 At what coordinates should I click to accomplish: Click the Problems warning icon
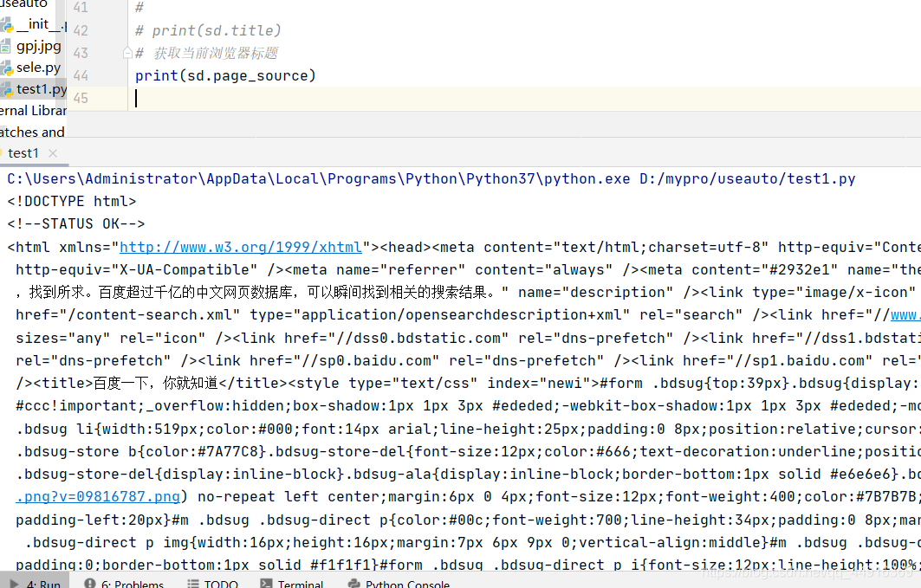click(90, 584)
